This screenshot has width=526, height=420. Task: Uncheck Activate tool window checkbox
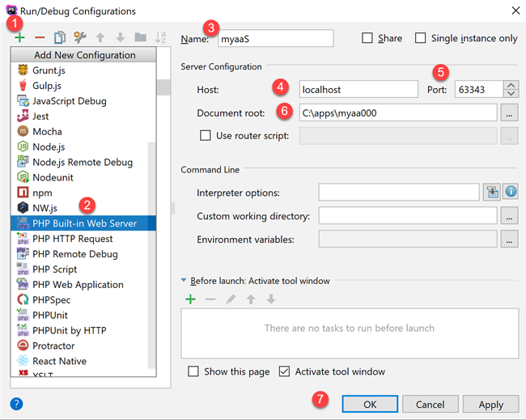(284, 371)
